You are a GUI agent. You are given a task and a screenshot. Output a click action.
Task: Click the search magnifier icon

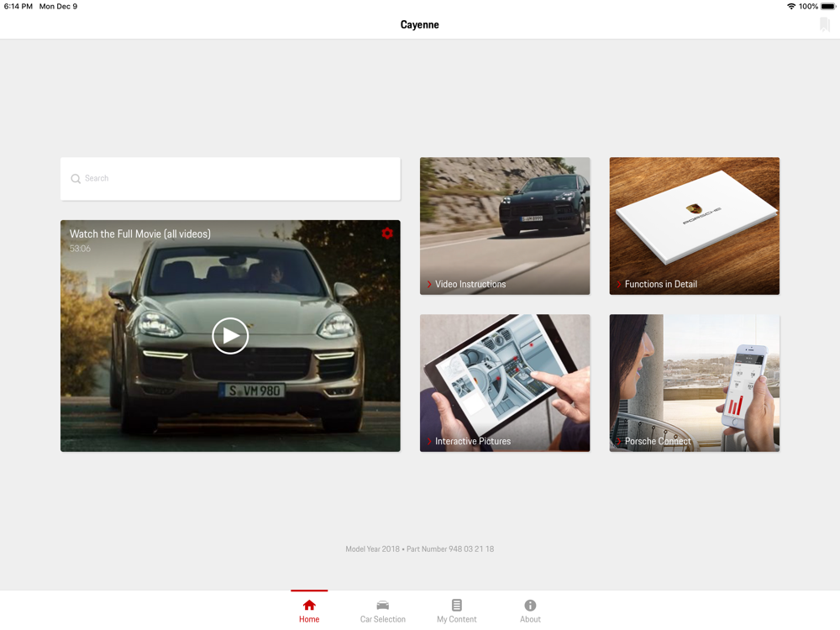click(76, 178)
